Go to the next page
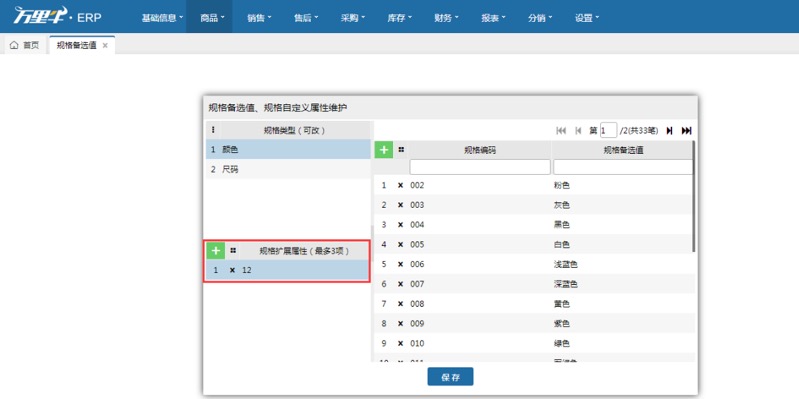 (x=670, y=131)
